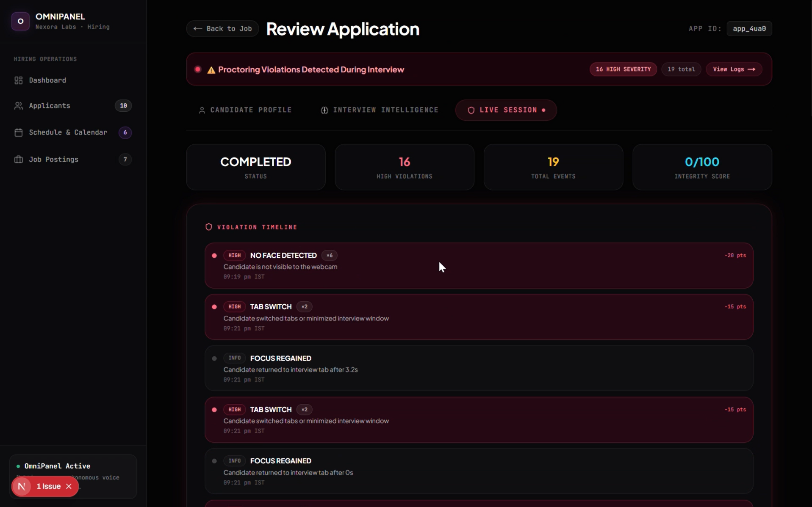Click the HIGH tag on No Face Detected
The height and width of the screenshot is (507, 812).
234,256
